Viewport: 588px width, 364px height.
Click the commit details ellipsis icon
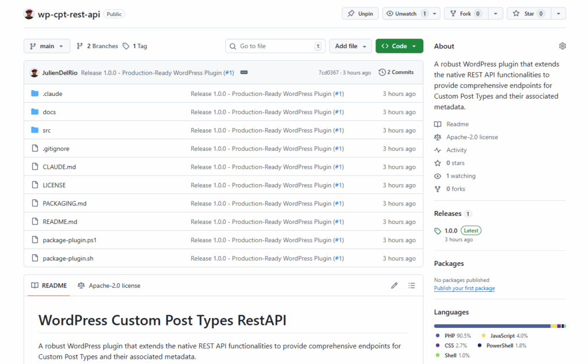[x=244, y=73]
